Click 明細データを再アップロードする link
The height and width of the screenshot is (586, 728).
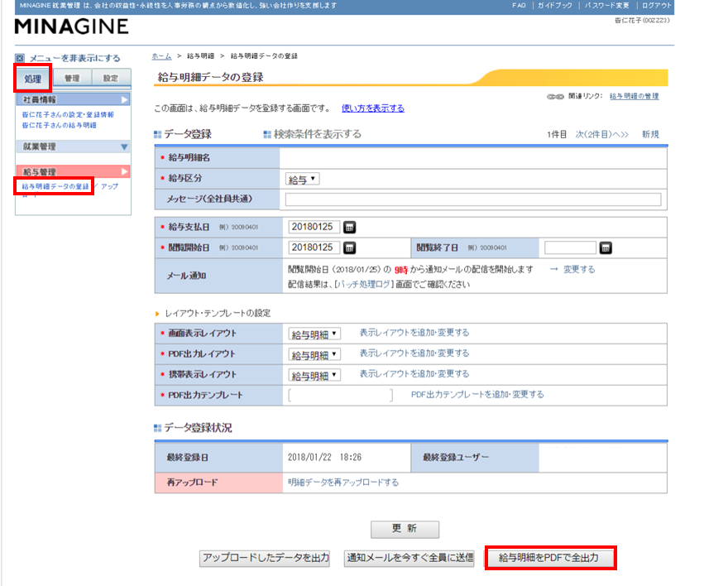(x=343, y=483)
